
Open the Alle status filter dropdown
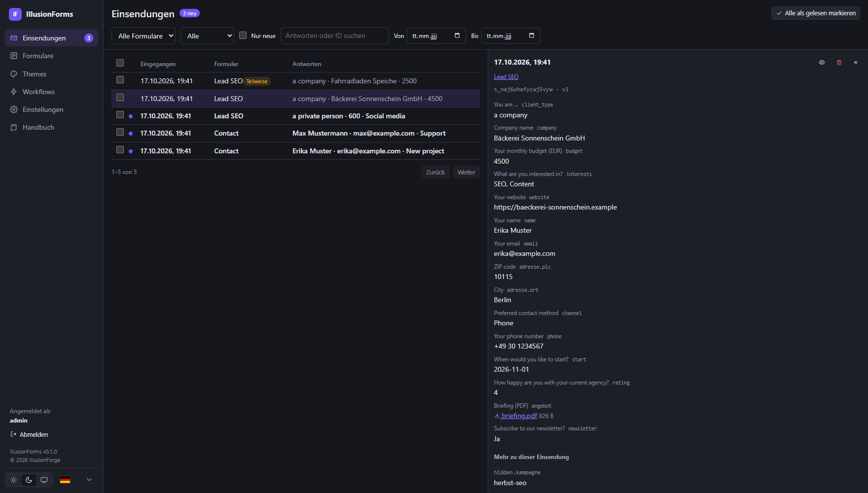207,36
